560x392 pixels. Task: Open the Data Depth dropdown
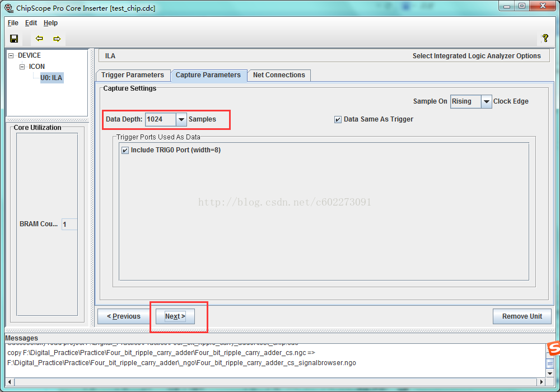(x=181, y=119)
